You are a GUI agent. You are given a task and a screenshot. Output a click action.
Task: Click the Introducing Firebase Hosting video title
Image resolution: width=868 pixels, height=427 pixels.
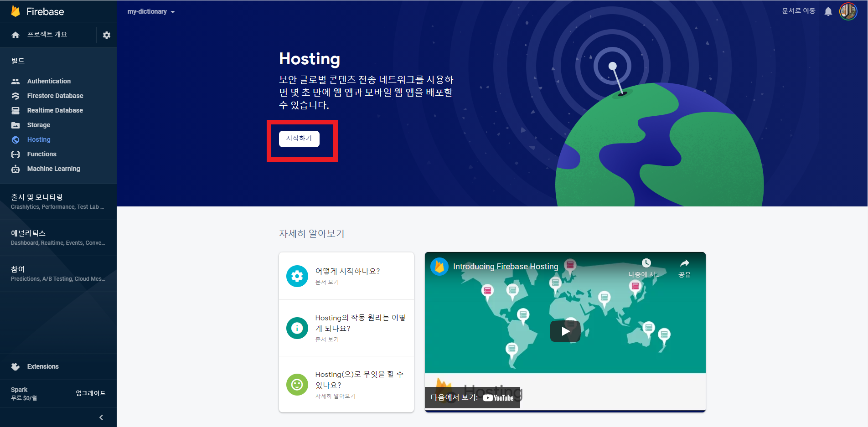click(506, 267)
